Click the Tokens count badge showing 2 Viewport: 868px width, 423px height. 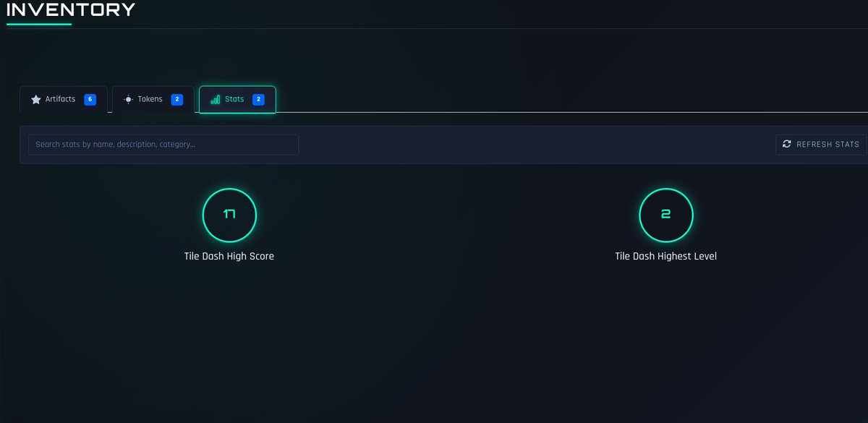click(177, 100)
